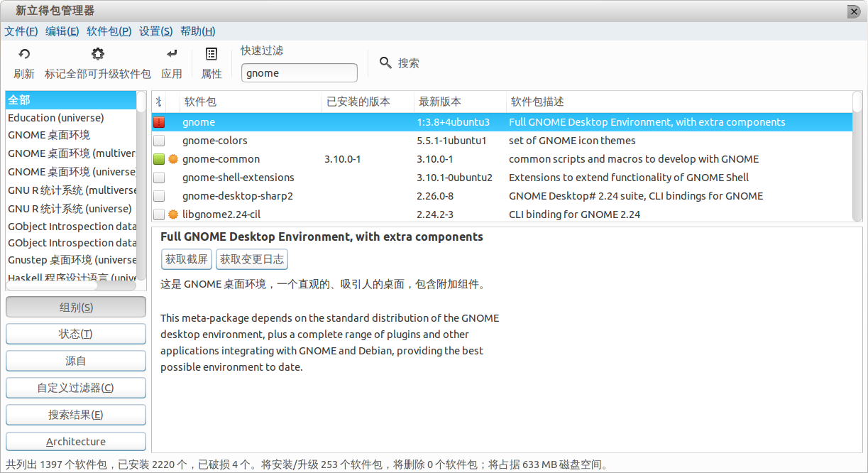Open the 帮助(H) menu
This screenshot has width=868, height=473.
point(198,31)
